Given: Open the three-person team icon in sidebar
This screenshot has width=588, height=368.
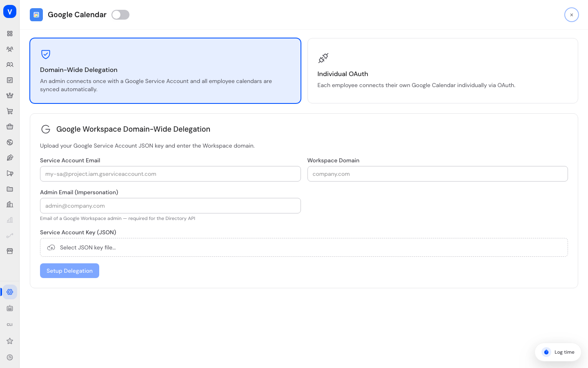Looking at the screenshot, I should pos(10,49).
